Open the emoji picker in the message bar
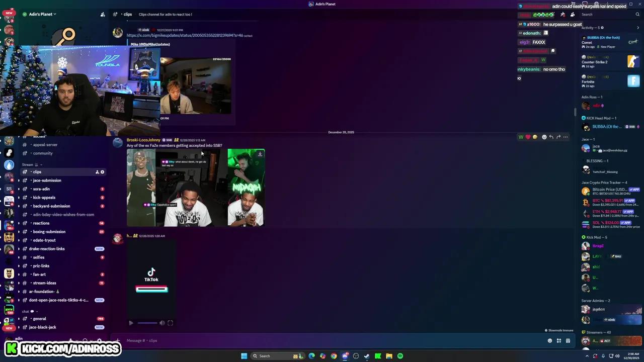 coord(550,340)
